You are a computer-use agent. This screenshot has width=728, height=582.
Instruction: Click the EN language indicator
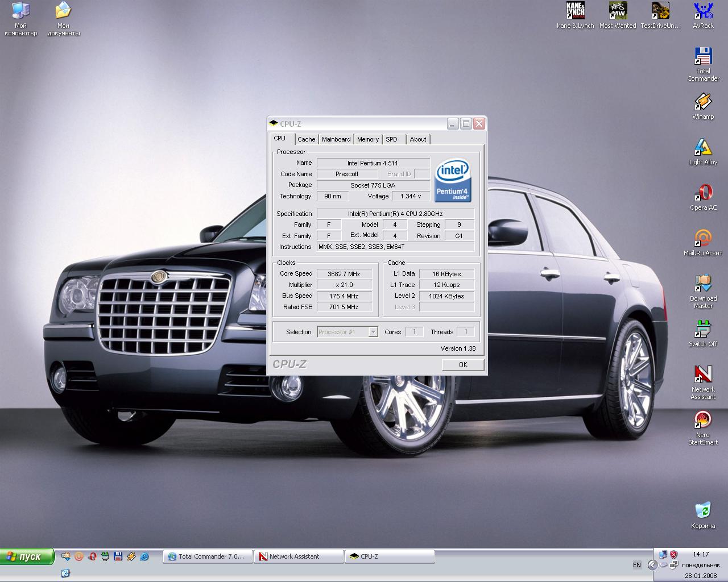coord(637,565)
